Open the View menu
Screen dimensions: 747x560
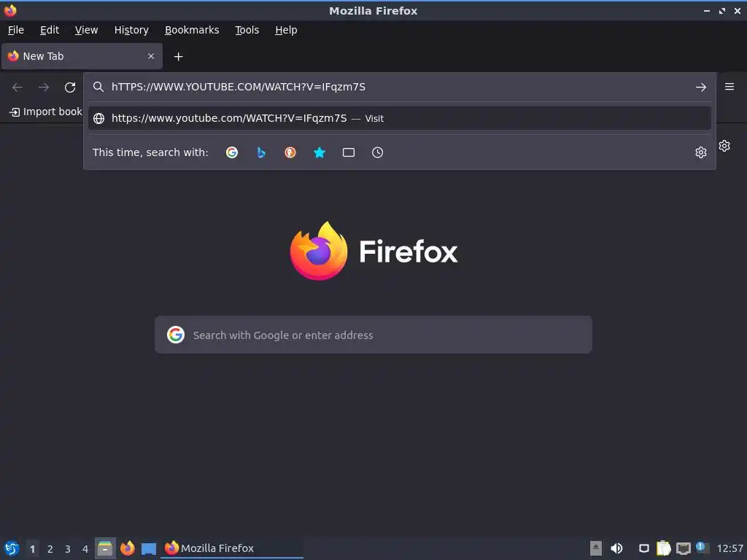(x=86, y=30)
